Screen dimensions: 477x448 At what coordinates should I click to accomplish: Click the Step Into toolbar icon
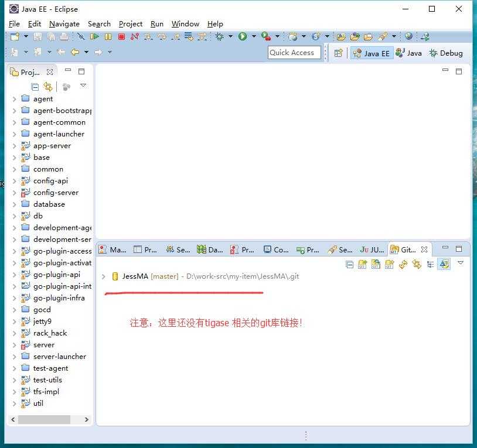click(x=148, y=37)
